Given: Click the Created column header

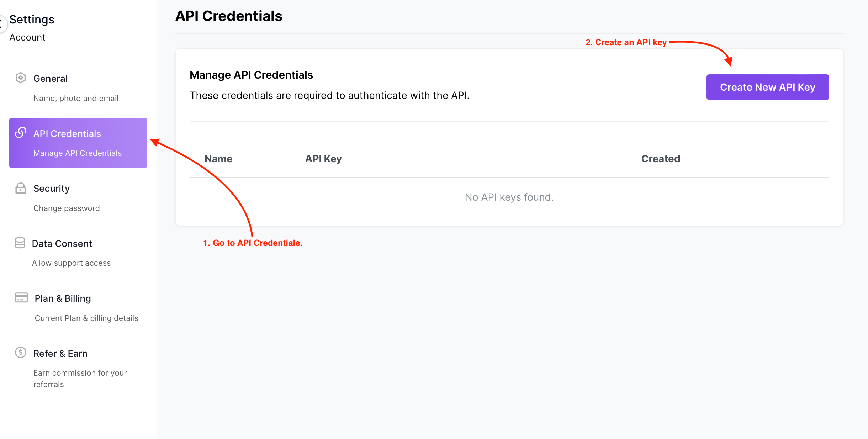Looking at the screenshot, I should pos(661,159).
